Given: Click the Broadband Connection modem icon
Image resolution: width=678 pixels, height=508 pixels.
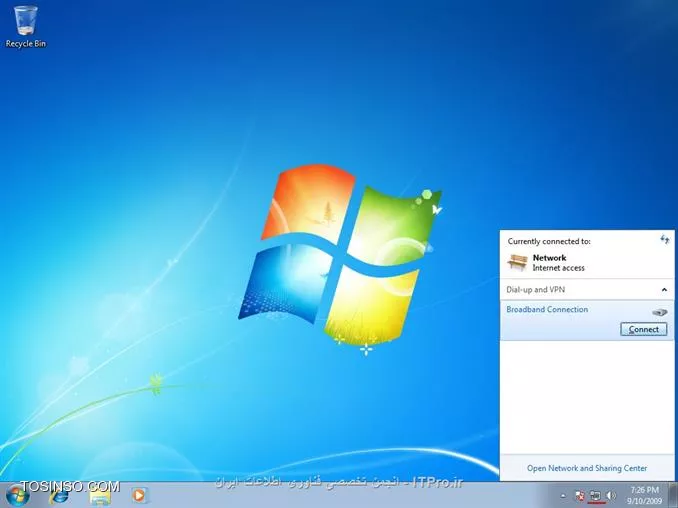Looking at the screenshot, I should [660, 312].
